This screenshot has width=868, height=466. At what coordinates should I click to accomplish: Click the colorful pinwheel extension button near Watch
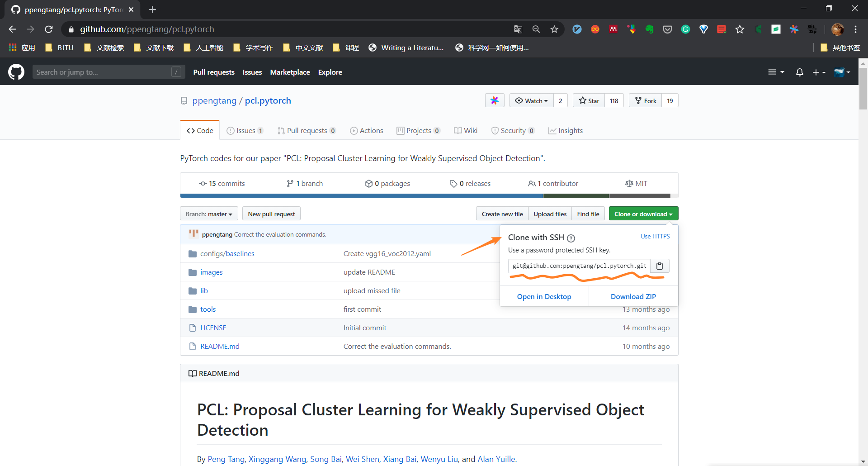pos(495,100)
